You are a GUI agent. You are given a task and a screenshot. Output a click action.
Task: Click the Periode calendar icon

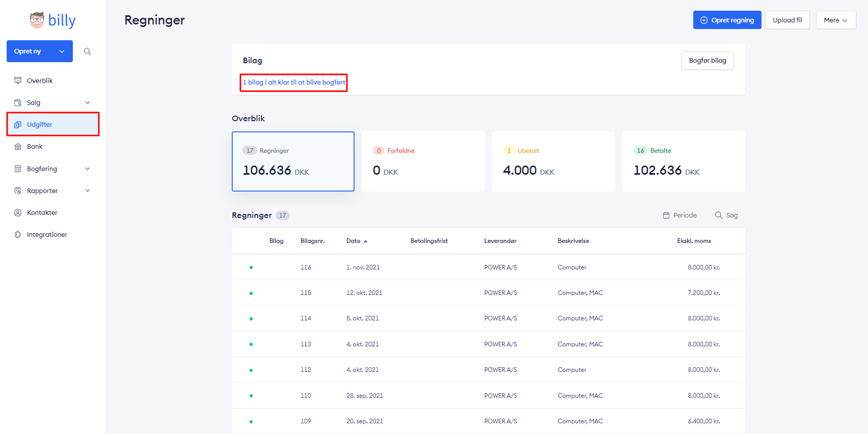[x=666, y=215]
